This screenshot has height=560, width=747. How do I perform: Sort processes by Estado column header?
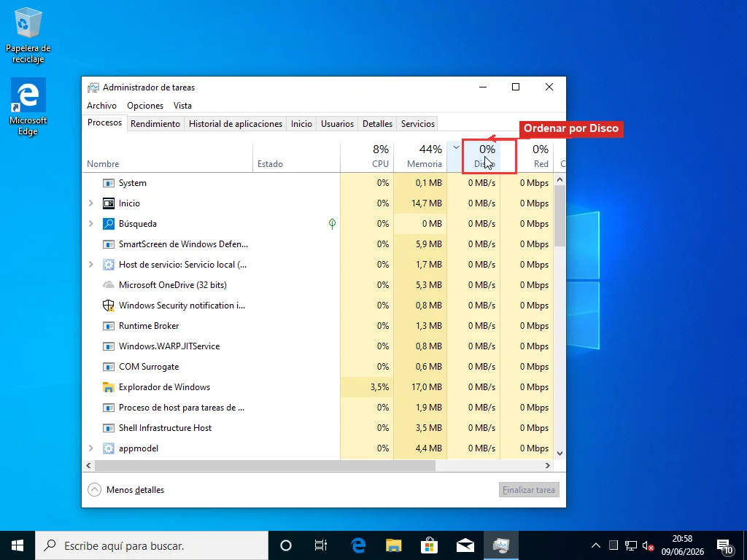coord(296,156)
